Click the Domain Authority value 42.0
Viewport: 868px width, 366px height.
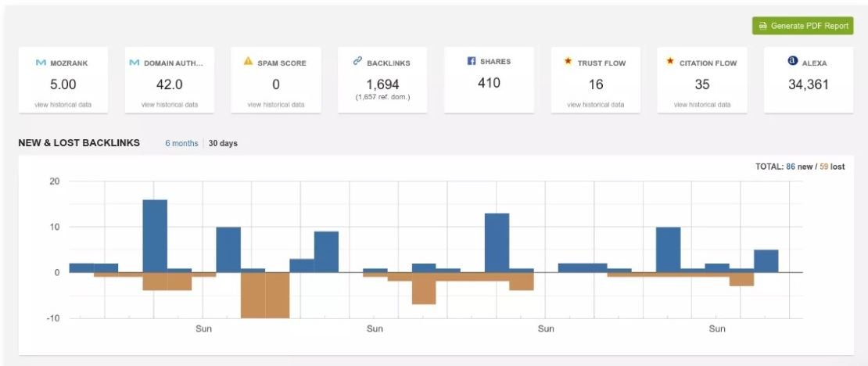(x=170, y=84)
